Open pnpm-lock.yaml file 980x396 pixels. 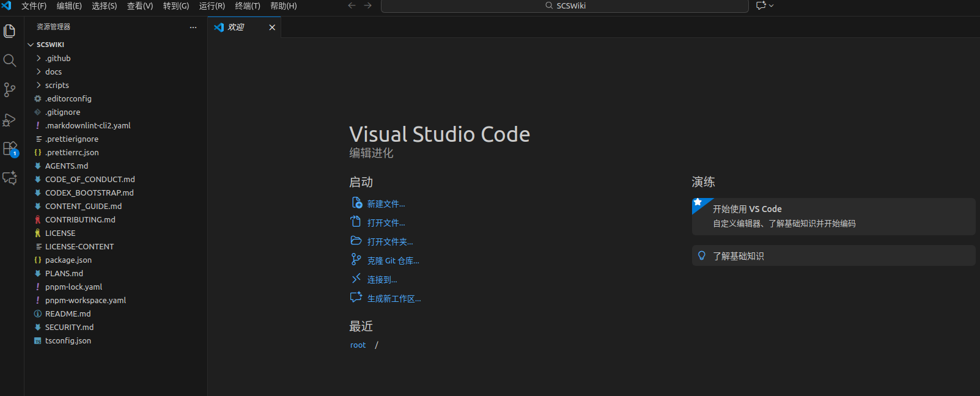pos(116,287)
